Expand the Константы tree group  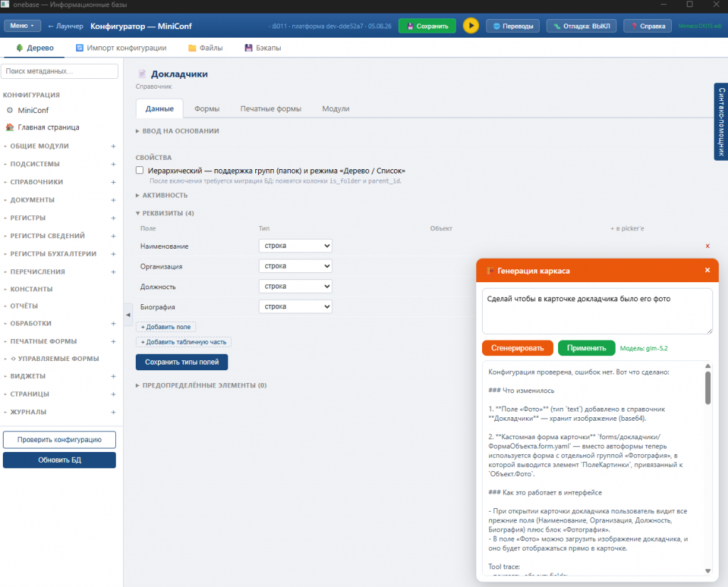31,289
